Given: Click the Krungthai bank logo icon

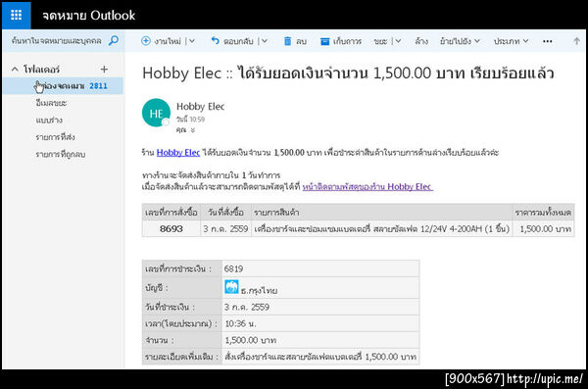Looking at the screenshot, I should click(x=231, y=287).
